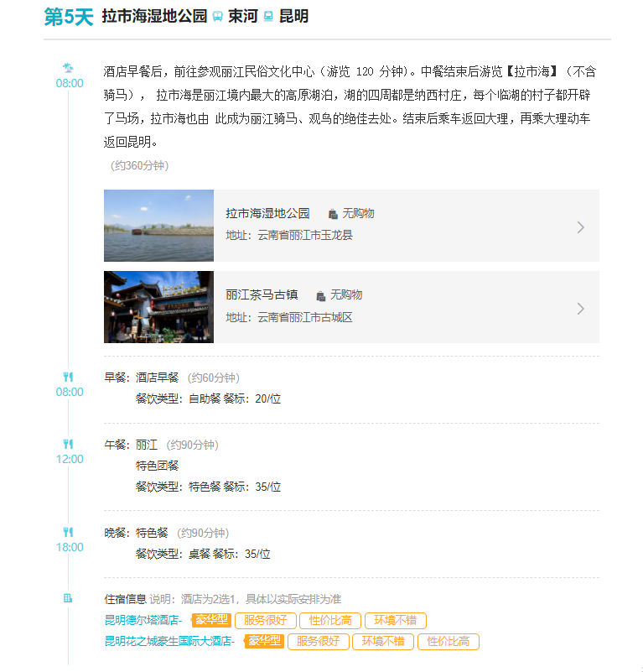Select 环境不错 tag for 昆明花之城豪生国际大酒店
This screenshot has height=672, width=643.
click(382, 642)
